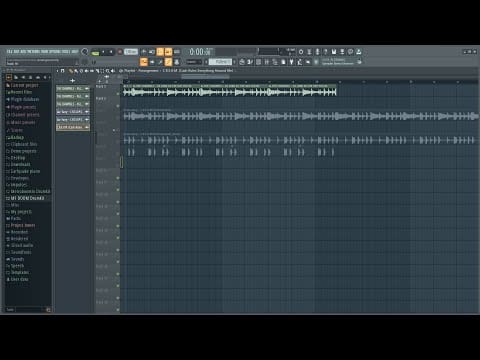This screenshot has width=480, height=360.
Task: Mute Track 8 with its green dot
Action: click(x=118, y=178)
